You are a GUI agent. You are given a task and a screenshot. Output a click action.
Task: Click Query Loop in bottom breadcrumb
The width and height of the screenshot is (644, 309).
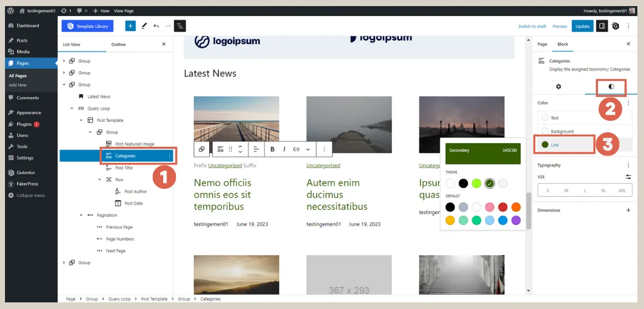pyautogui.click(x=120, y=298)
